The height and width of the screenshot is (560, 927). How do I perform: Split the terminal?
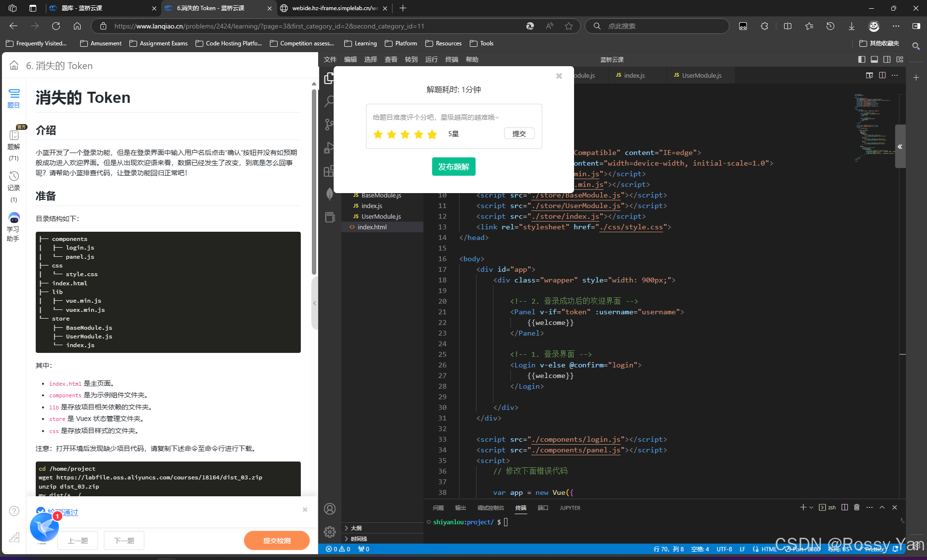pyautogui.click(x=844, y=507)
